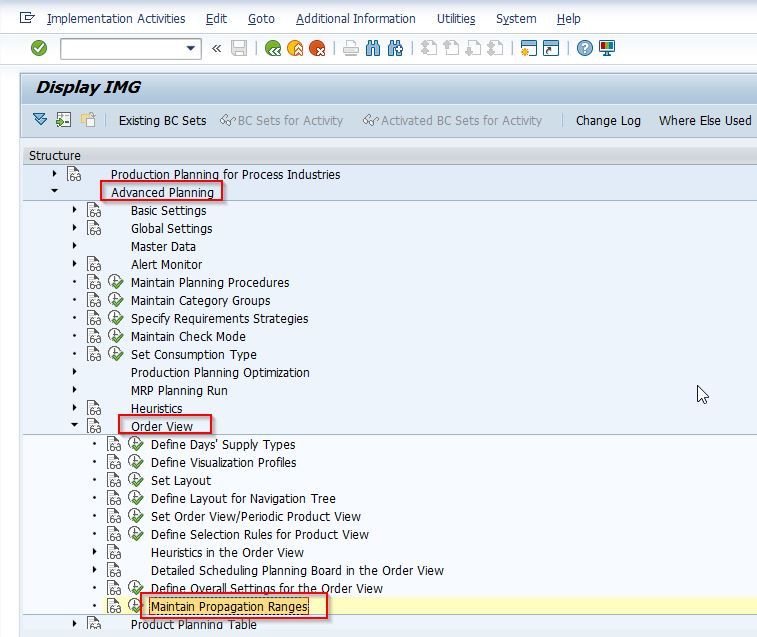Click the Expand All triangles icon
This screenshot has height=637, width=757.
(x=40, y=119)
